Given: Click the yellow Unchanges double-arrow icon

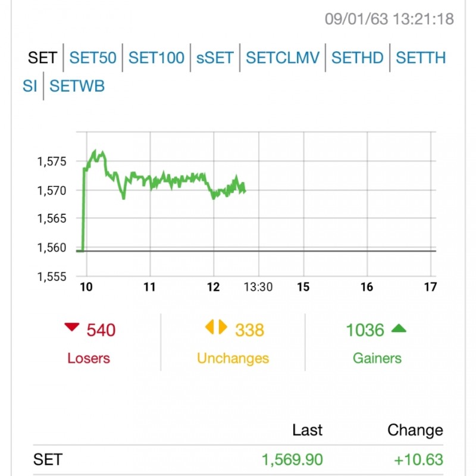Looking at the screenshot, I should [216, 327].
